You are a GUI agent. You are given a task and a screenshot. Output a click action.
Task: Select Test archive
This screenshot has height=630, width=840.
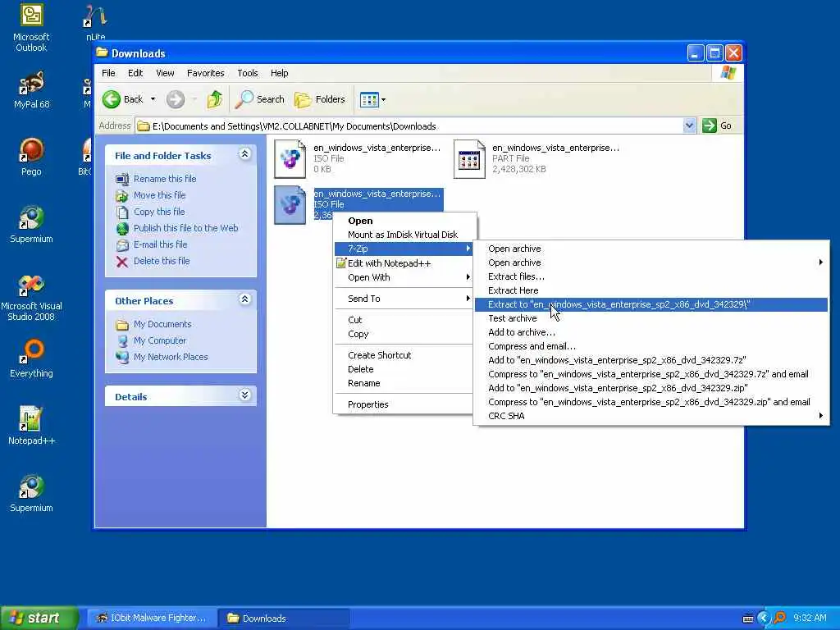point(651,318)
